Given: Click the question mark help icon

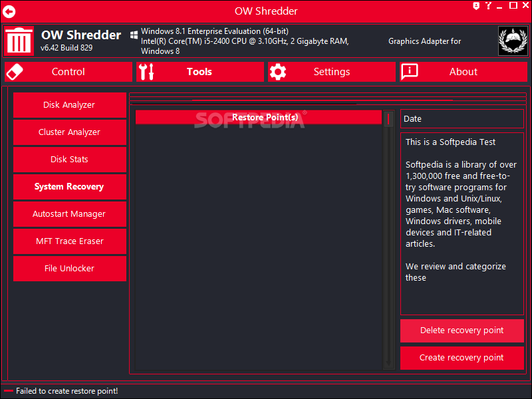Looking at the screenshot, I should [488, 5].
